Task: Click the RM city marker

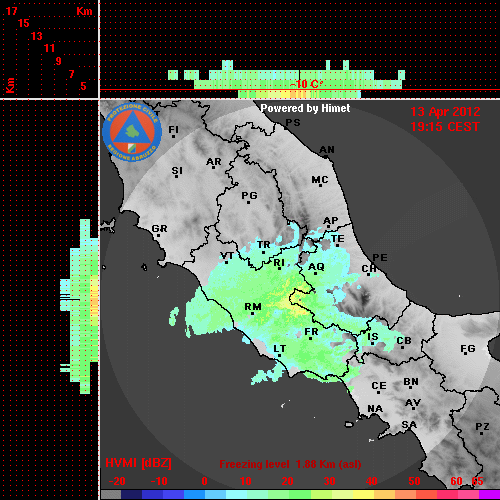Action: [x=252, y=314]
